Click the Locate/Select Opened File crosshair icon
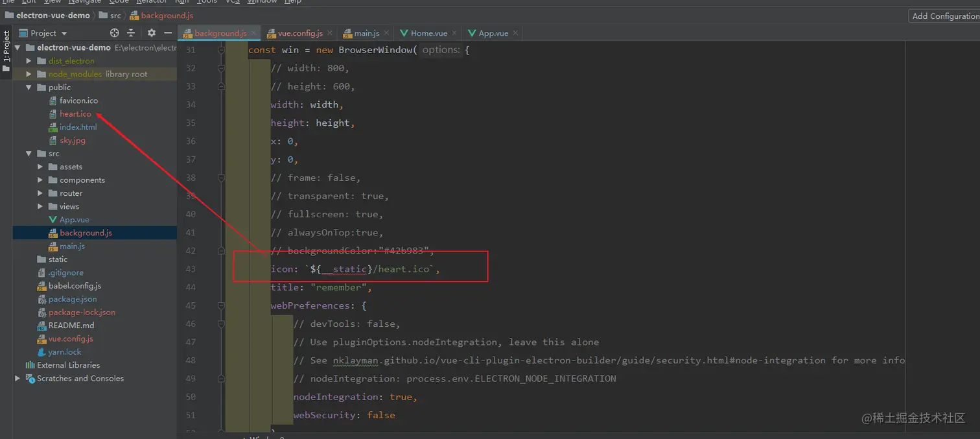The width and height of the screenshot is (980, 439). click(x=115, y=33)
